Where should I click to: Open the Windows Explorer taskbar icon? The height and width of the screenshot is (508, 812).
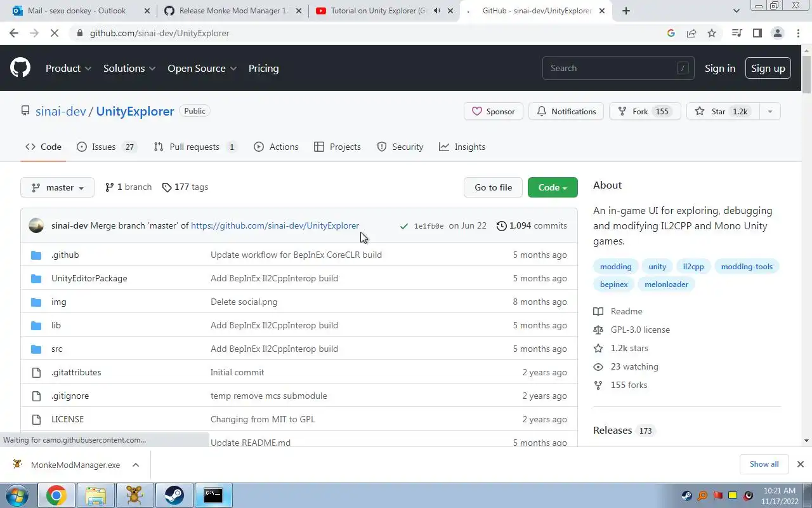point(95,495)
